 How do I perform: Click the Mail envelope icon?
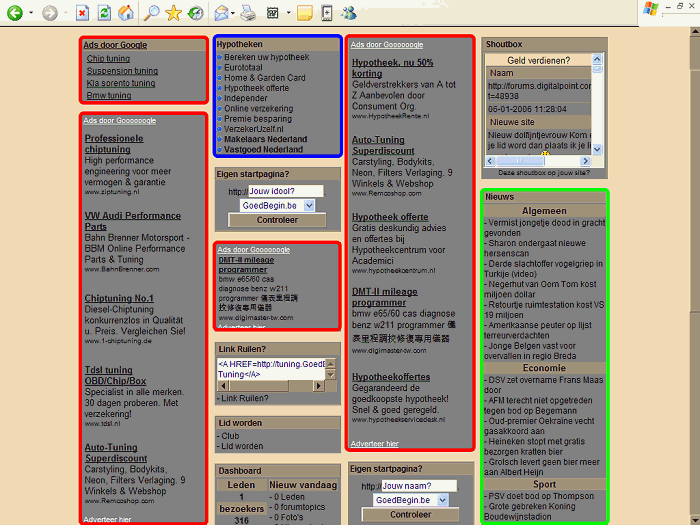pos(221,13)
